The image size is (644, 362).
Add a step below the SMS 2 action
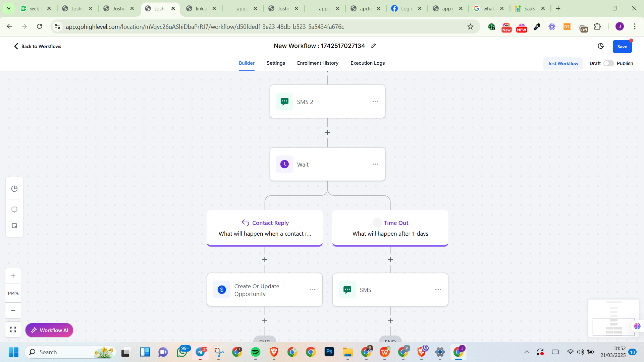point(327,133)
